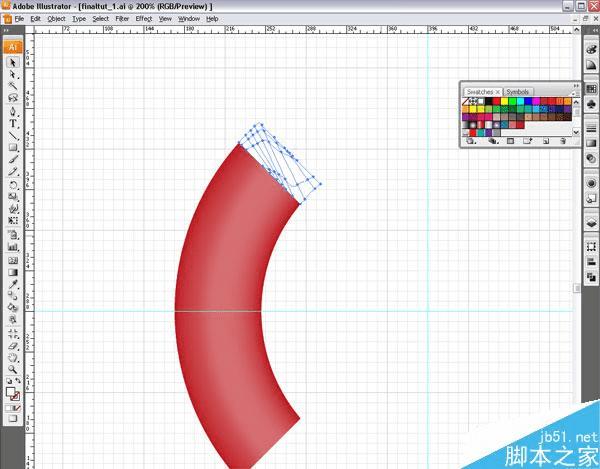Open the Color Guide panel icon
The height and width of the screenshot is (469, 600).
[x=591, y=65]
